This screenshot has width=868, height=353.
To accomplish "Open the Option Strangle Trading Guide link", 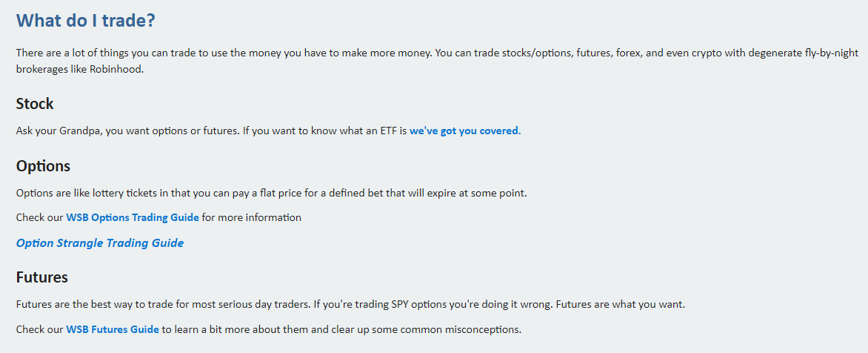I will [x=100, y=243].
